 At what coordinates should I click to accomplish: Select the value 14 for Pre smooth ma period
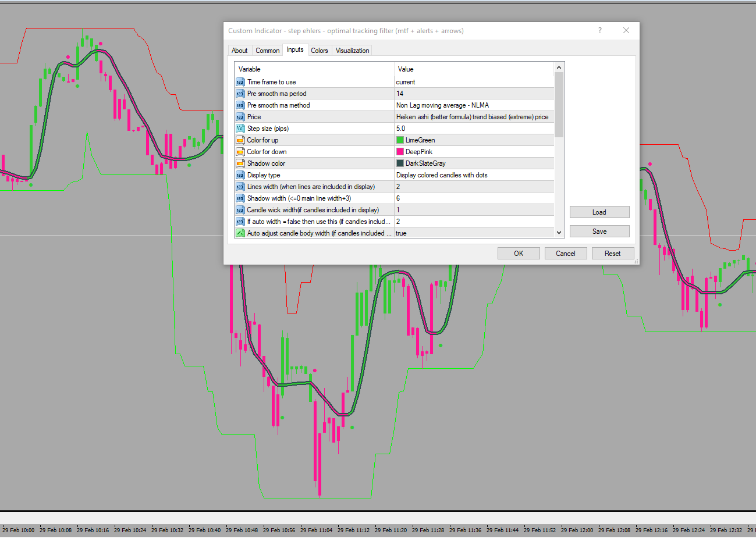point(400,94)
